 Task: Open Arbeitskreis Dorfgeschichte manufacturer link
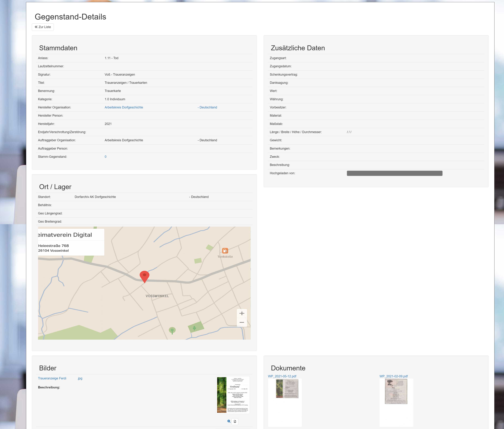coord(124,107)
